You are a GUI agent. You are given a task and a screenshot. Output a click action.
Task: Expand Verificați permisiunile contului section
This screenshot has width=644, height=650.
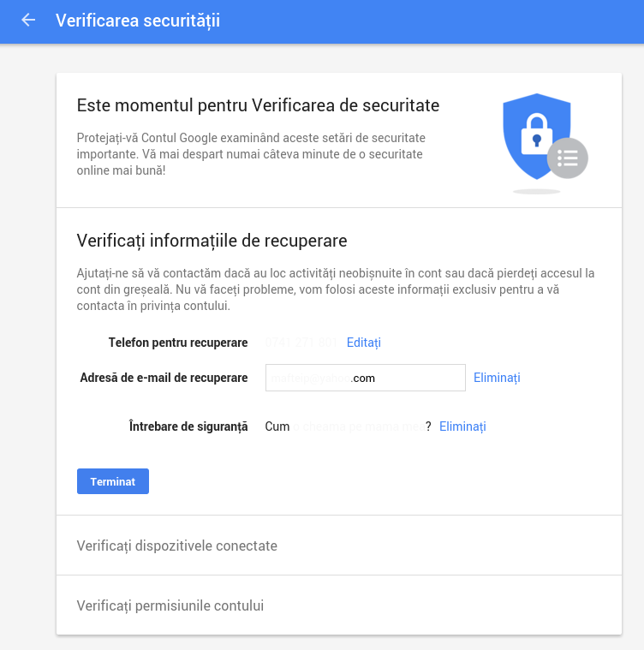[339, 605]
